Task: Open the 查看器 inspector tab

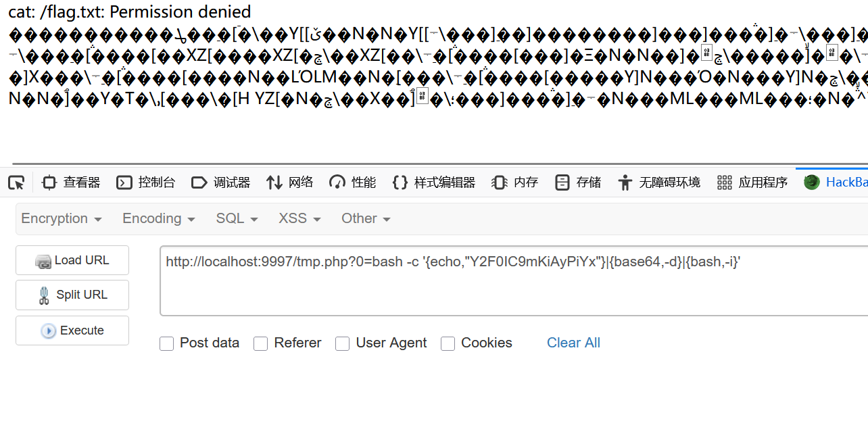Action: [71, 182]
